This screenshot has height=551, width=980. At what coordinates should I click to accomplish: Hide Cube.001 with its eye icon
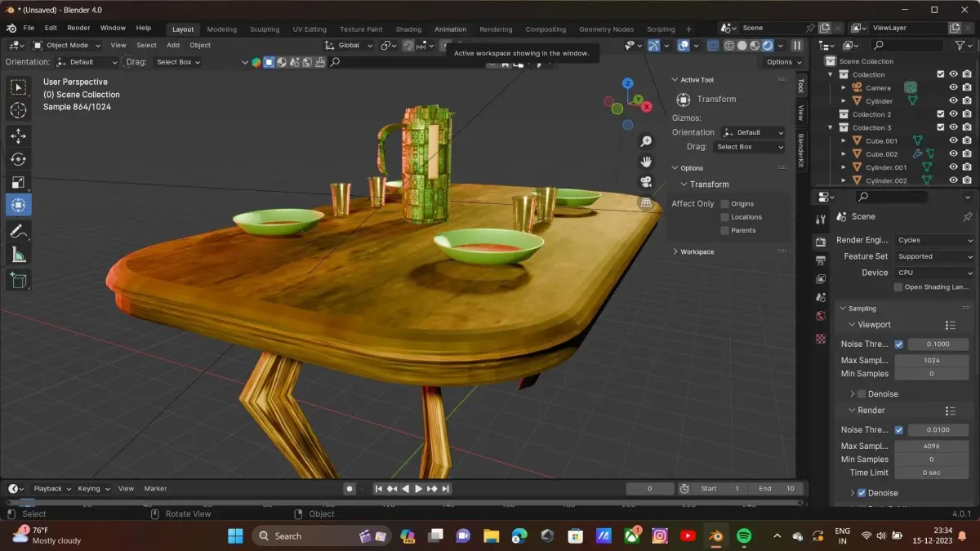(x=953, y=140)
